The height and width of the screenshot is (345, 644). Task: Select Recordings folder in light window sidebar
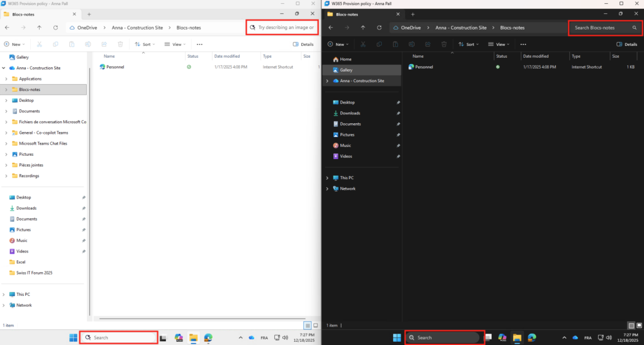pyautogui.click(x=29, y=176)
